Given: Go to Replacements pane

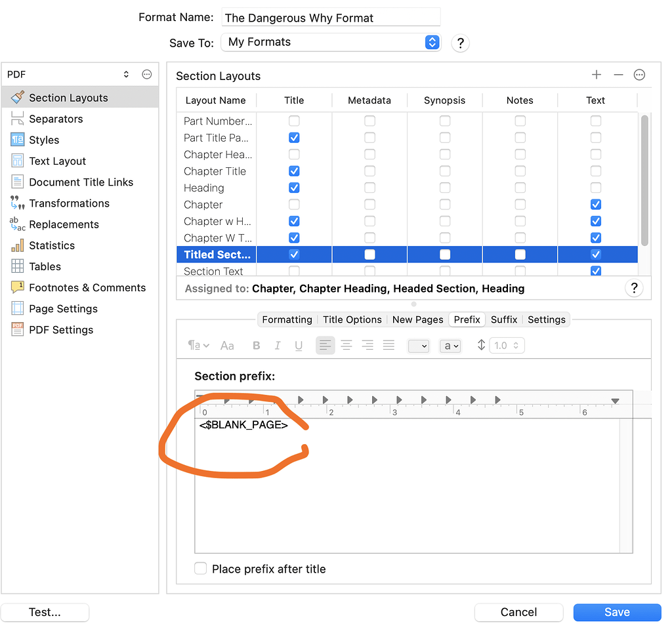Looking at the screenshot, I should 64,224.
